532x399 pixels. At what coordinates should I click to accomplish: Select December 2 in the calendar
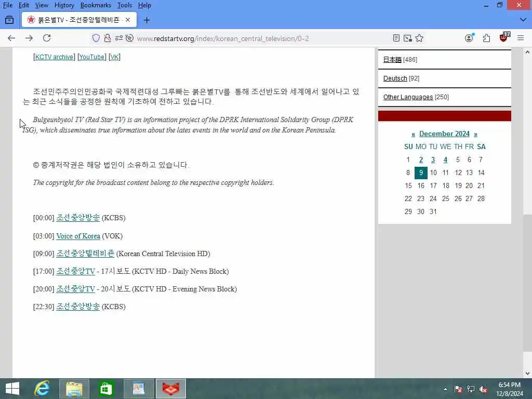coord(421,160)
